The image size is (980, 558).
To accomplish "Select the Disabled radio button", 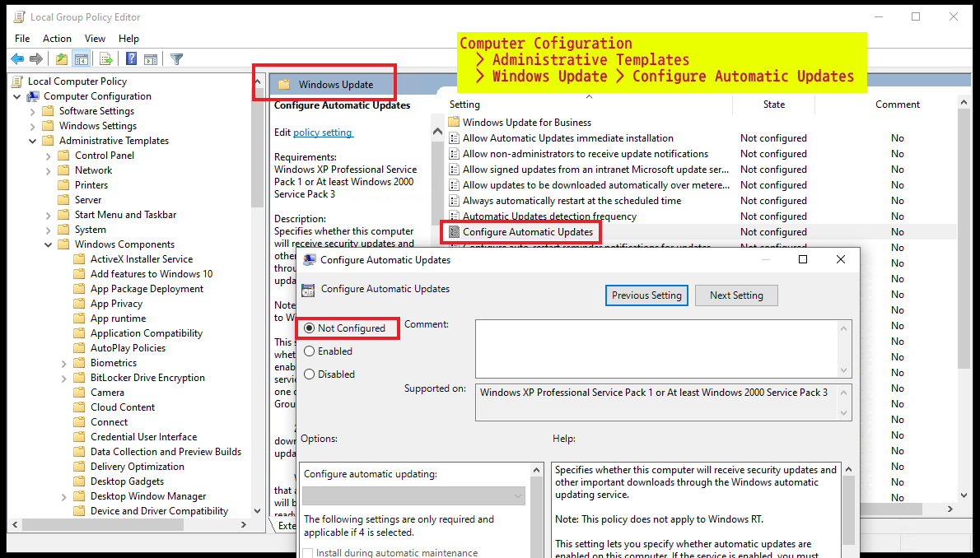I will point(310,374).
